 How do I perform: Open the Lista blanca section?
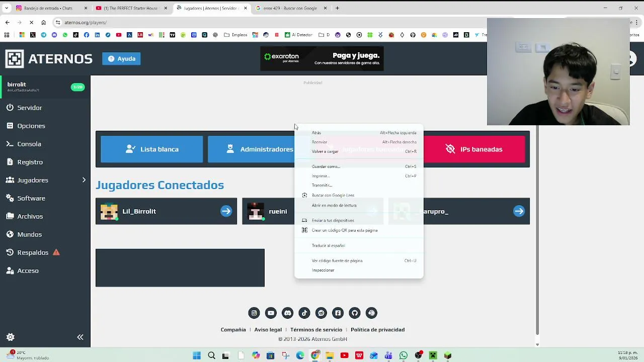[152, 149]
